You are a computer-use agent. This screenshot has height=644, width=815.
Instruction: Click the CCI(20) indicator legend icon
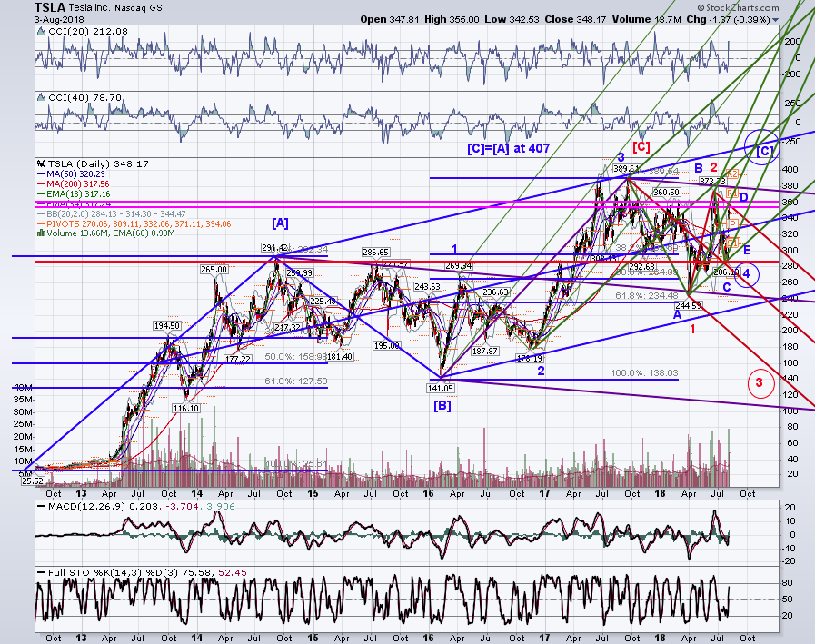point(42,31)
